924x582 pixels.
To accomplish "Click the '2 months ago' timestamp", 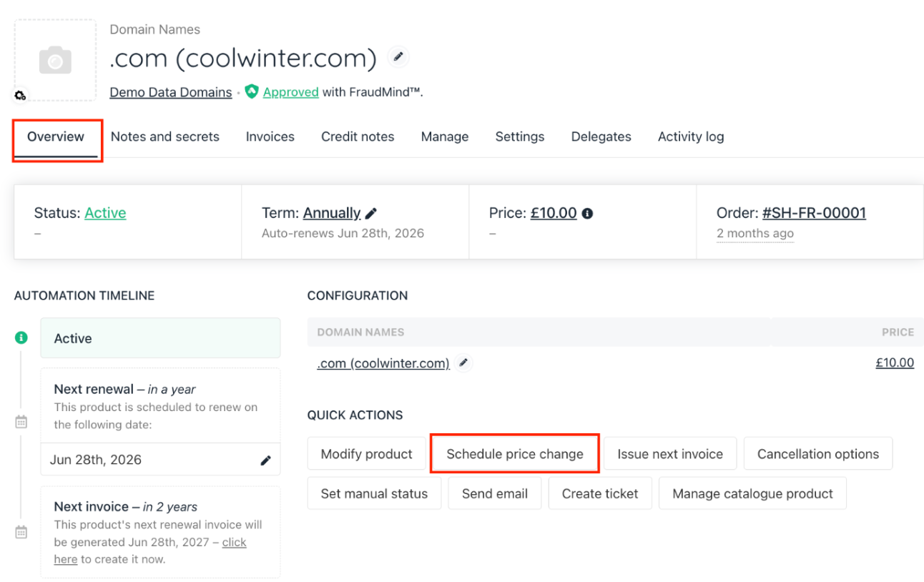I will 755,233.
